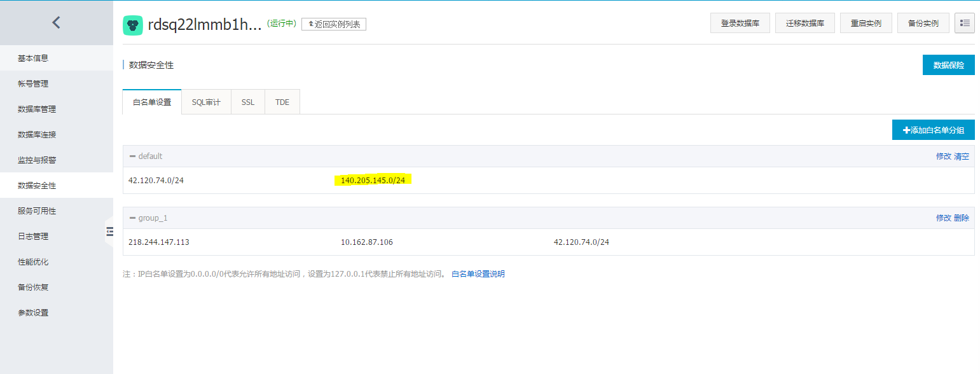Open the list menu icon top right
Viewport: 980px width, 374px height.
[x=965, y=23]
